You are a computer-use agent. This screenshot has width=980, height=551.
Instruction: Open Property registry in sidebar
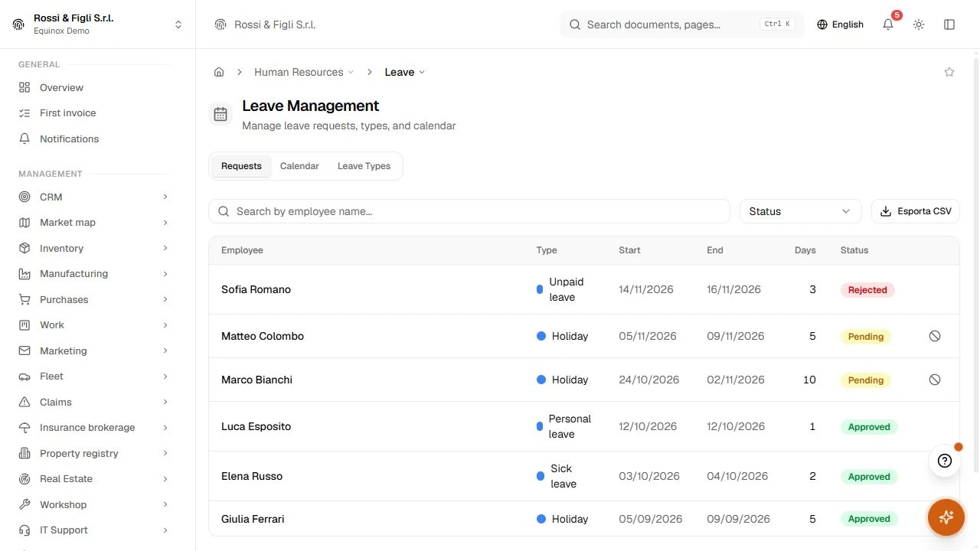point(93,453)
